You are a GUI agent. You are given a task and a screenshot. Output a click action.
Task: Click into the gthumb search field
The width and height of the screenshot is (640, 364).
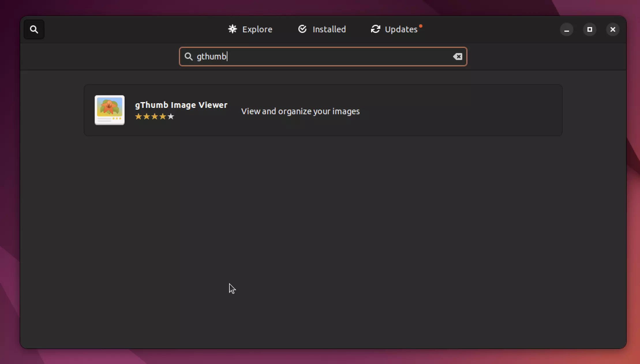(323, 57)
